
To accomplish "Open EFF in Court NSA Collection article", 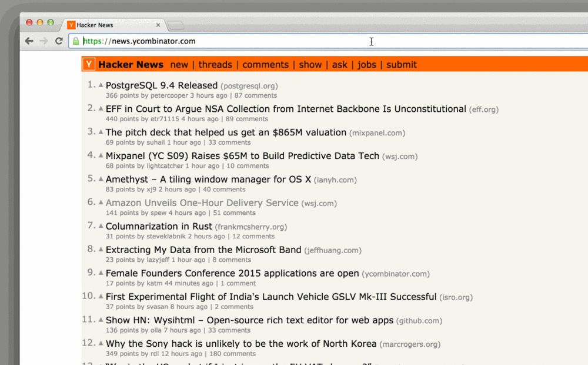I will (x=286, y=109).
